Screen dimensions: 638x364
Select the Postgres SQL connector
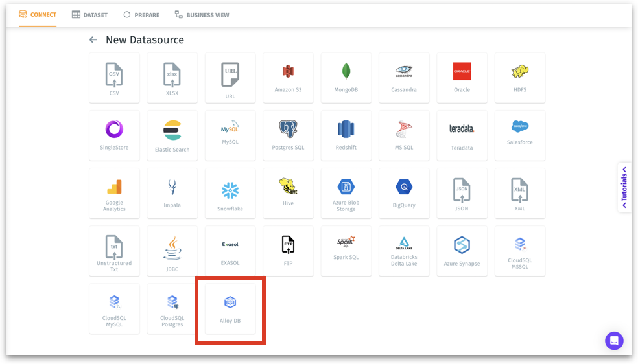pyautogui.click(x=288, y=135)
